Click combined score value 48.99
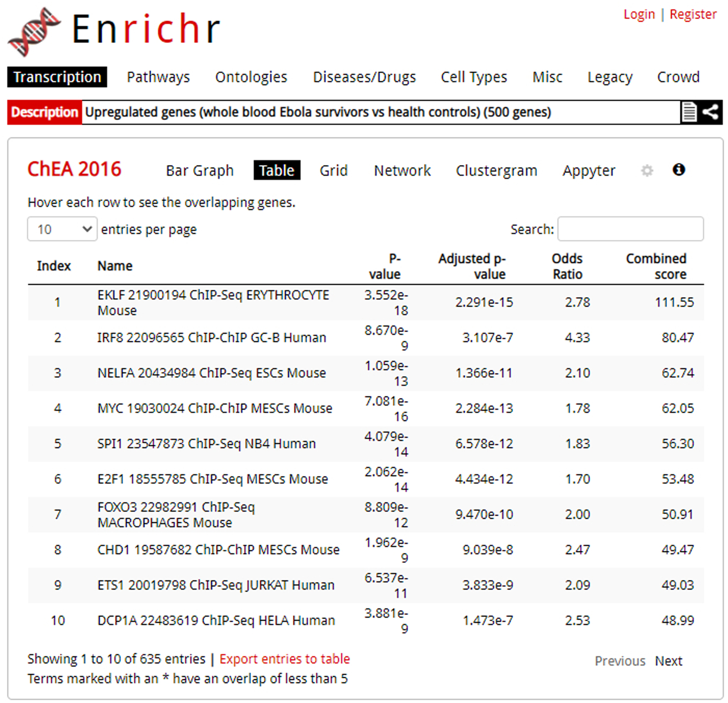728x703 pixels. 678,620
